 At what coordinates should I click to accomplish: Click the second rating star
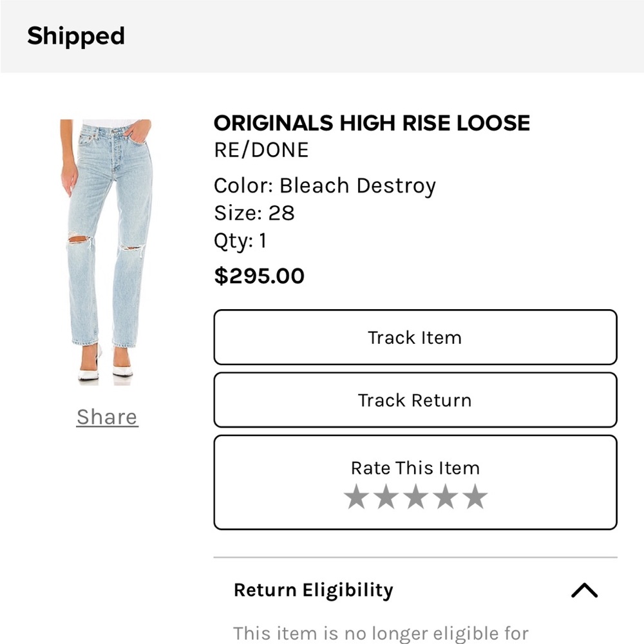(x=385, y=497)
